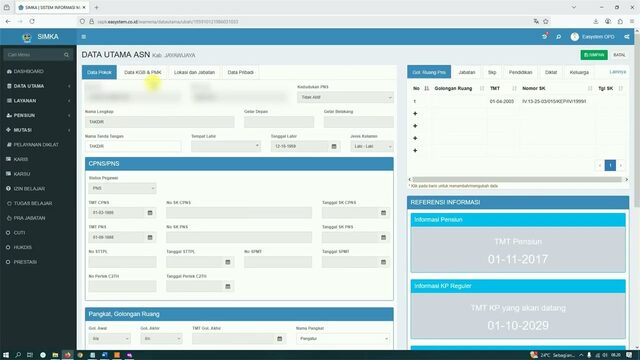Screen dimensions: 640x360
Task: Open the Gol. Awal dropdown
Action: tap(109, 338)
